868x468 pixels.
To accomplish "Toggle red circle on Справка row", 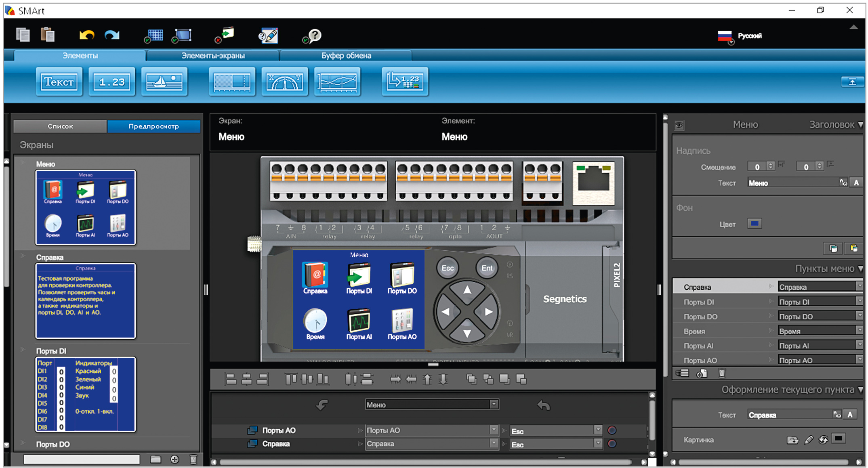I will tap(612, 444).
